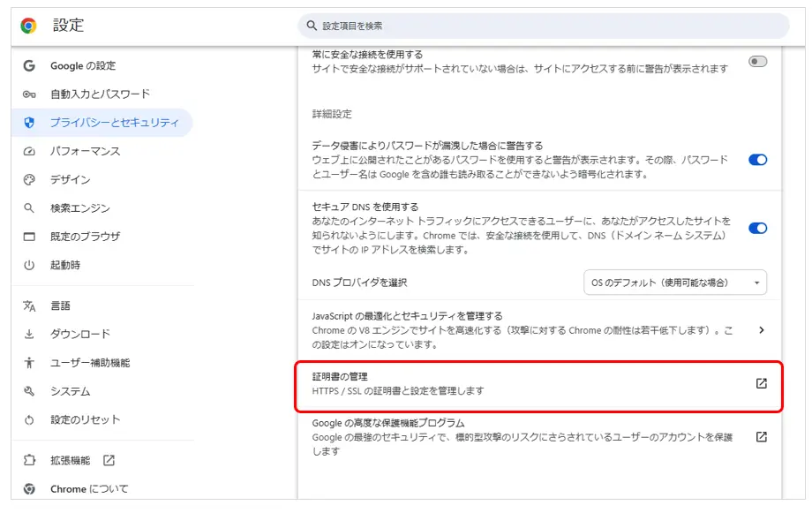Click the key icon for 自動入力とパスワード
This screenshot has height=513, width=812.
coord(29,94)
